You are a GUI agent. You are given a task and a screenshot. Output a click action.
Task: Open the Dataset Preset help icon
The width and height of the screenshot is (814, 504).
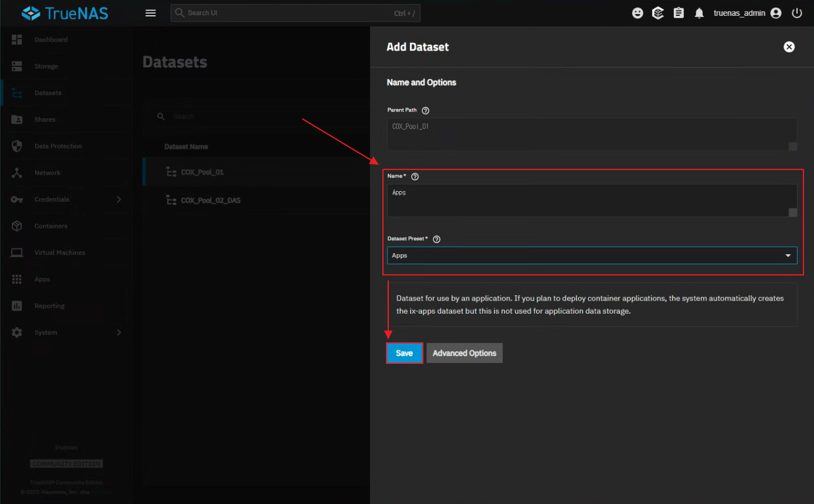pyautogui.click(x=436, y=239)
